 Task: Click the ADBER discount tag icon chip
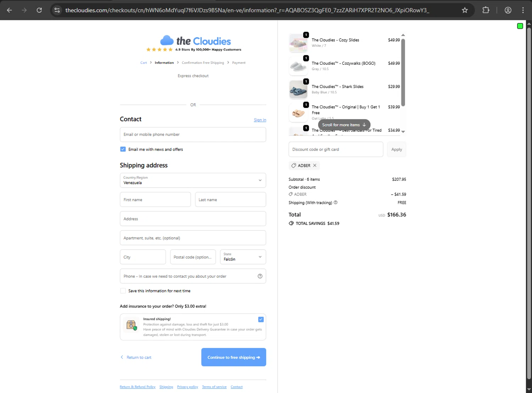click(294, 165)
